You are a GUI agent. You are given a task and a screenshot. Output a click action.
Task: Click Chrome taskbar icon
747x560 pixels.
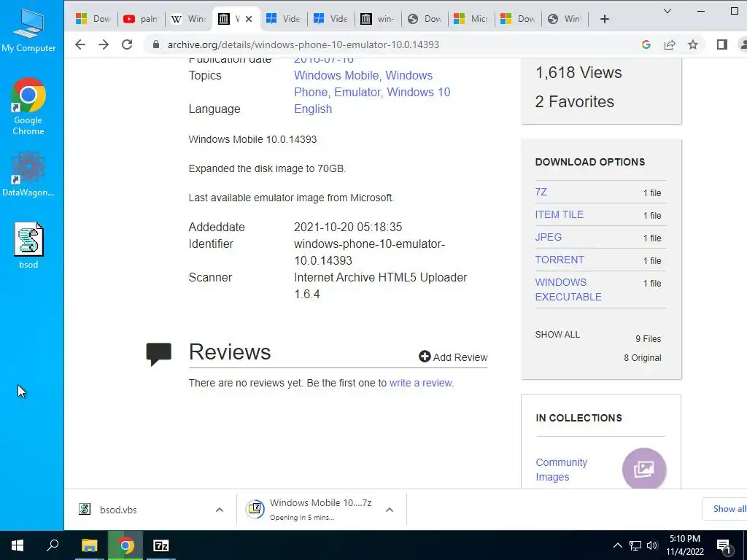tap(125, 545)
